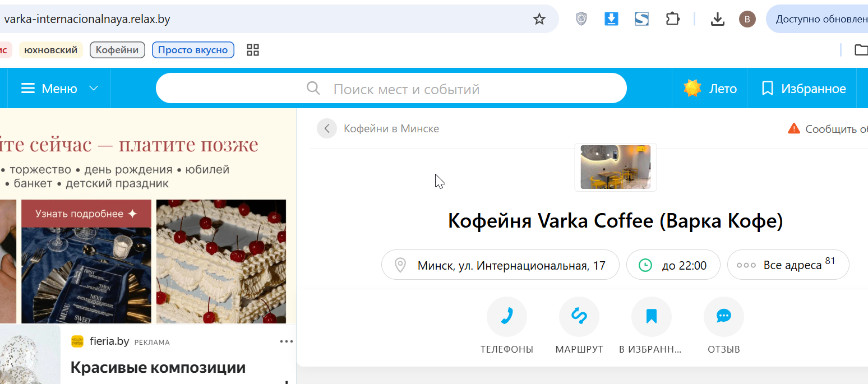Open the Кофейни bookmark tab group
The width and height of the screenshot is (868, 384).
[117, 50]
